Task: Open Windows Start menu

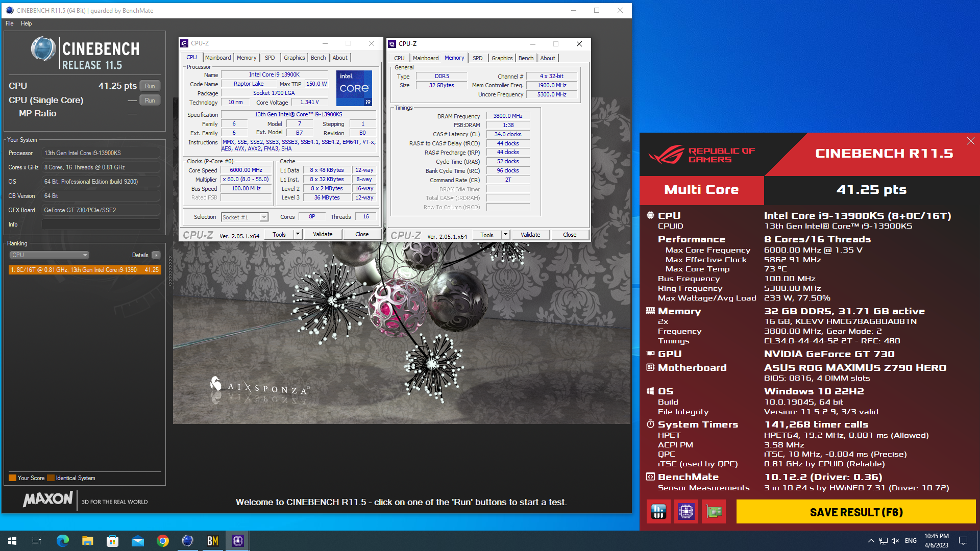Action: [x=12, y=541]
